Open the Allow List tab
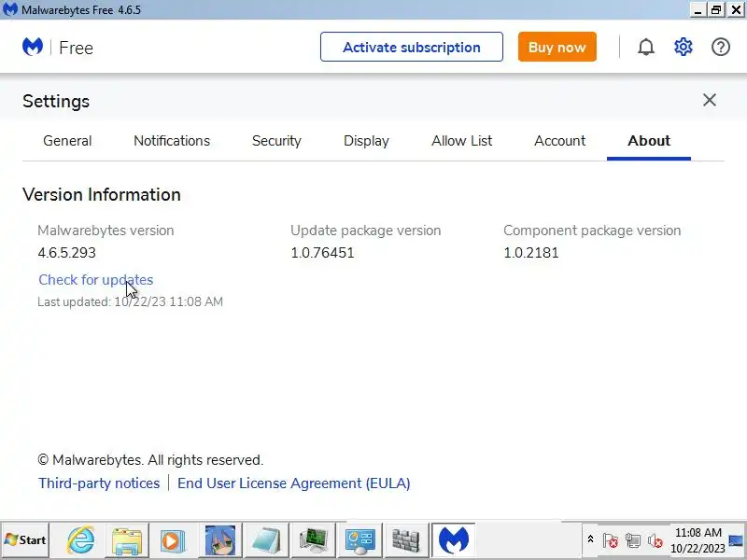The image size is (747, 560). 461,141
